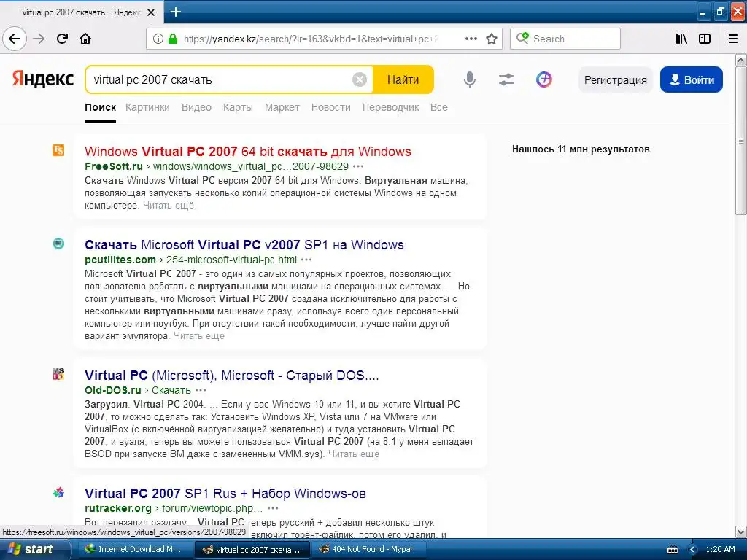The width and height of the screenshot is (747, 560).
Task: Bookmark this page with the star icon
Action: [492, 39]
